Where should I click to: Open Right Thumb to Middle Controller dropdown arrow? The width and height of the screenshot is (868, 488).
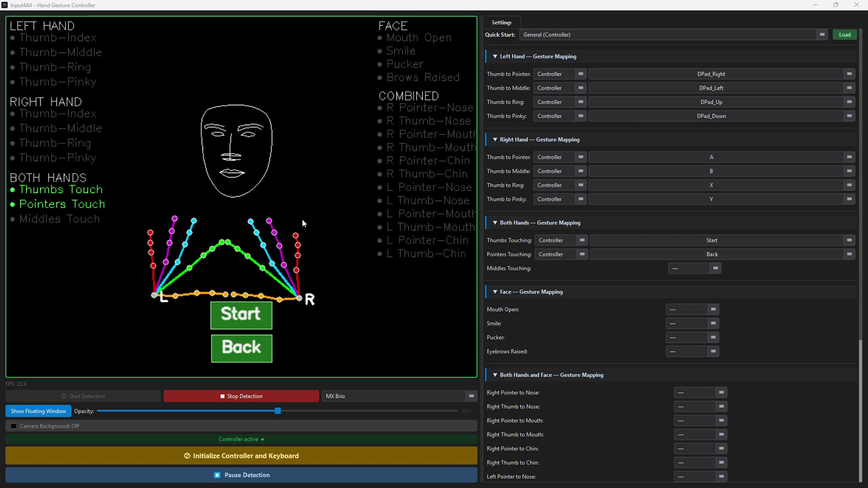[580, 171]
